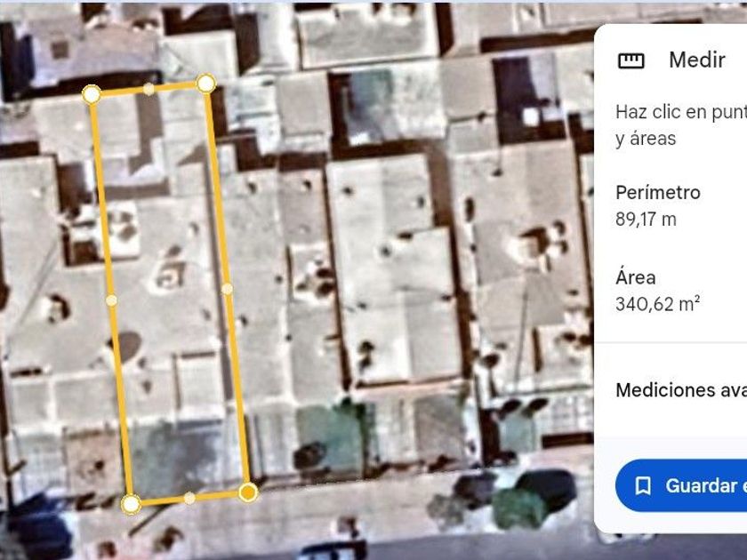
Task: Expand the Mediciones avanzadas section
Action: [x=681, y=390]
